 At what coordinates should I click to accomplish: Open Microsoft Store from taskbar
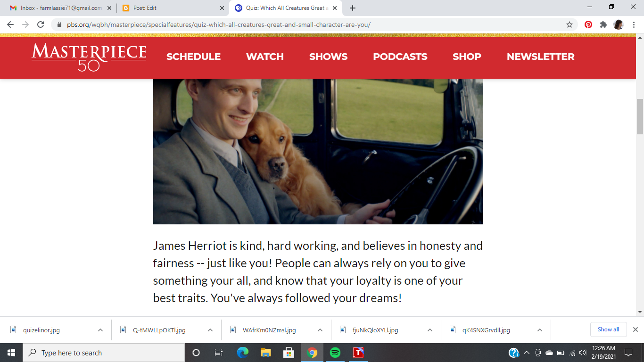(x=289, y=353)
